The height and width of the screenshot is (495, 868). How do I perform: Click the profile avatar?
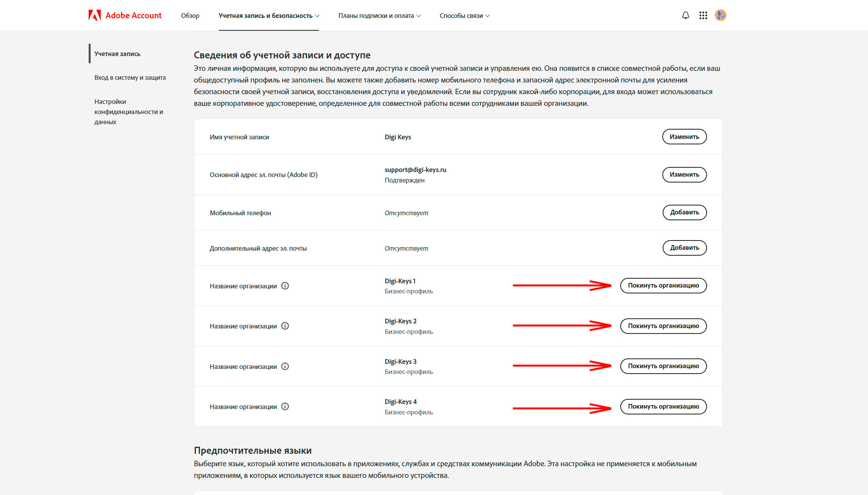click(720, 15)
